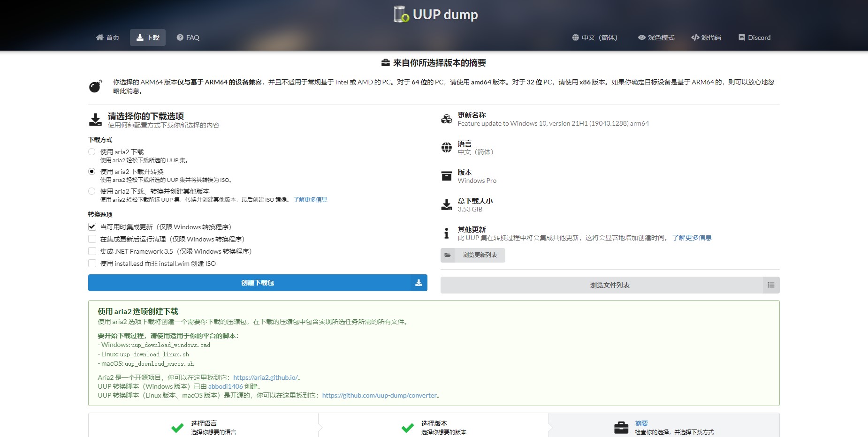Image resolution: width=868 pixels, height=437 pixels.
Task: Click the eye icon in 深色模式
Action: [642, 38]
